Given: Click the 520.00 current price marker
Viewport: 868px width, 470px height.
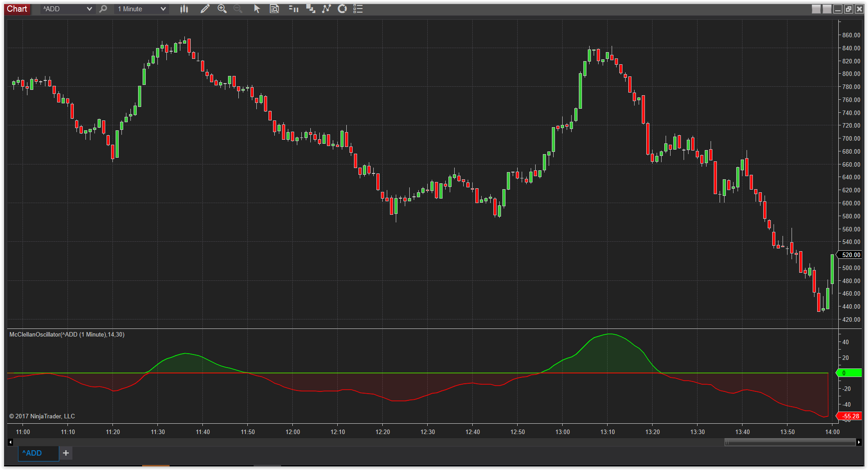Looking at the screenshot, I should (x=849, y=255).
